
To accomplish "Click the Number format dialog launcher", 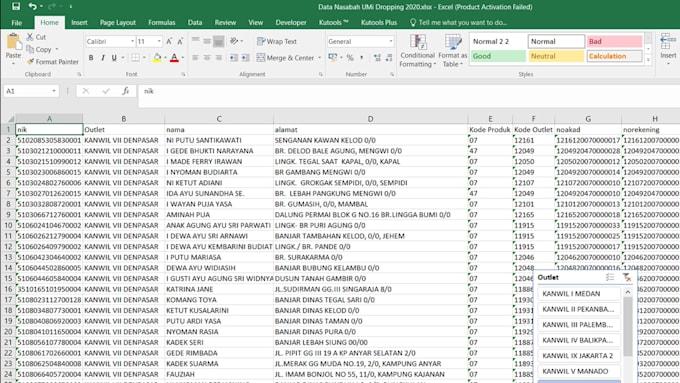I will (392, 75).
